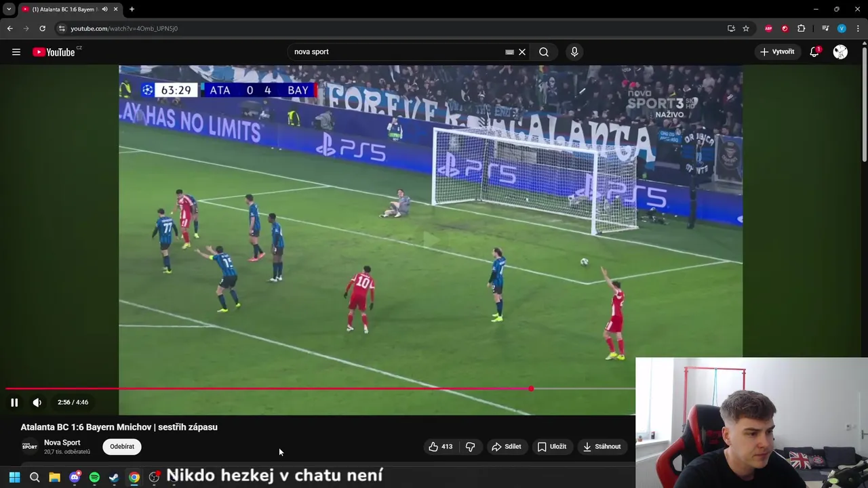Switch to Chrome in taskbar
Image resolution: width=868 pixels, height=488 pixels.
coord(134,477)
